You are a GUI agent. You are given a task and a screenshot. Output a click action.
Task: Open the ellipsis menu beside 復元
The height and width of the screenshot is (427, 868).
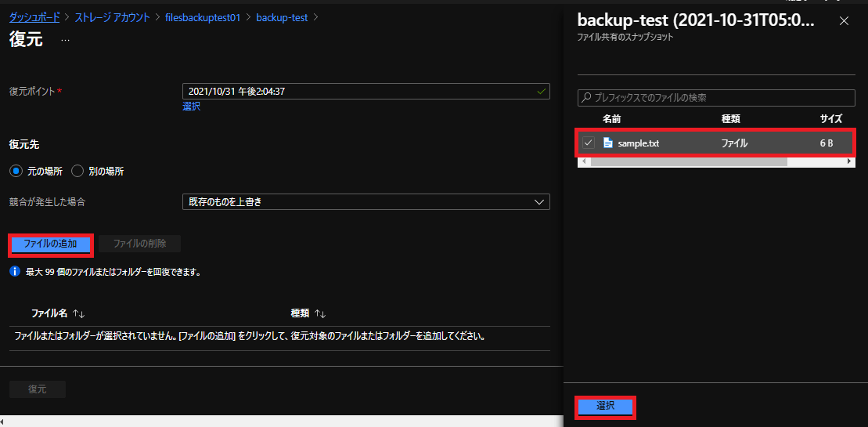65,41
